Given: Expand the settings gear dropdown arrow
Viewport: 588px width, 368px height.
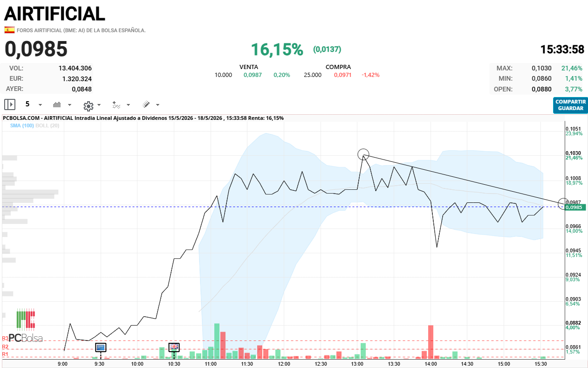Looking at the screenshot, I should click(99, 105).
